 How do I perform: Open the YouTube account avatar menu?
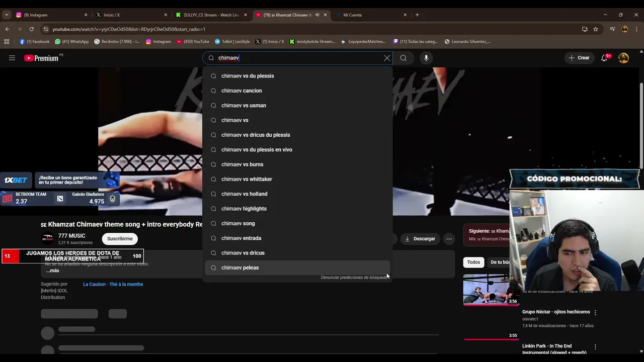point(623,58)
